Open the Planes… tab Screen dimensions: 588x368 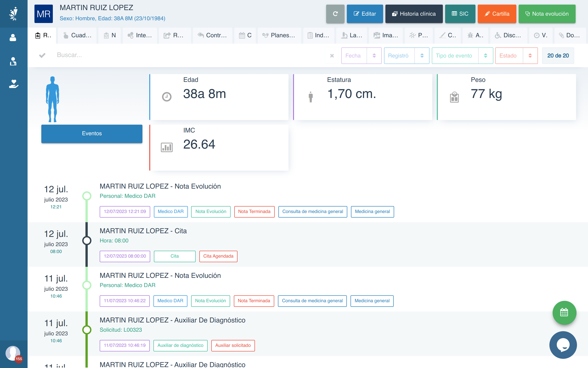click(279, 35)
